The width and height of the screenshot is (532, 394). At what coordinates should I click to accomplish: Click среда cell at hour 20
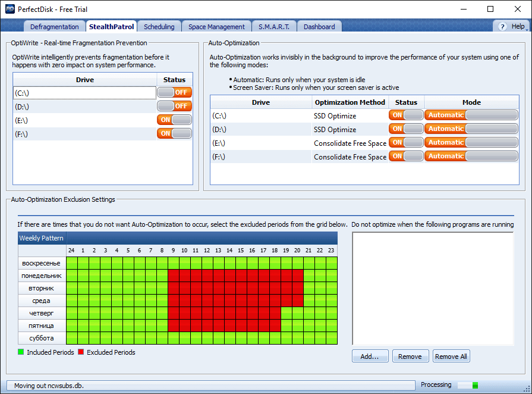pos(298,301)
